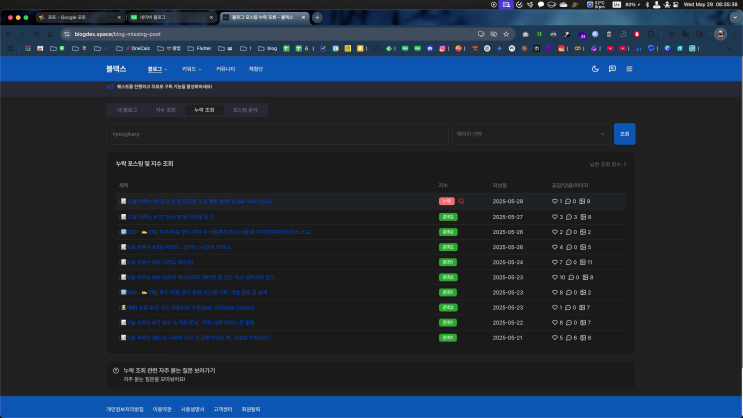Open the 이용약관 footer link
The width and height of the screenshot is (743, 418).
[162, 409]
